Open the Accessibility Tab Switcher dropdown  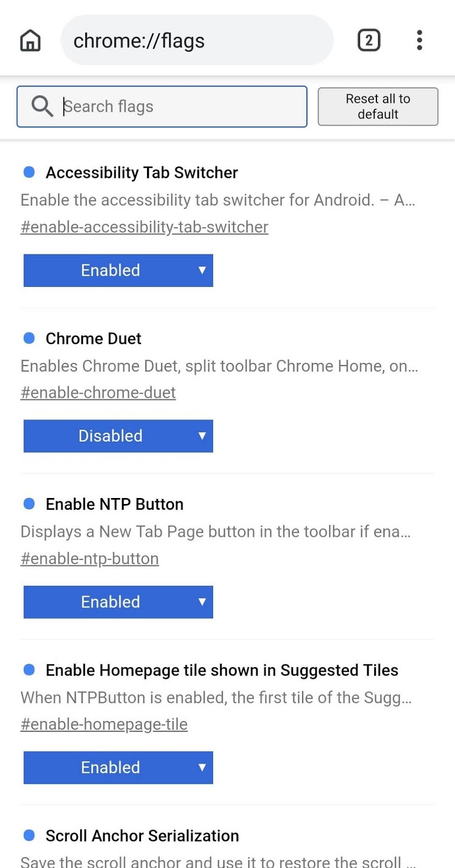coord(118,270)
